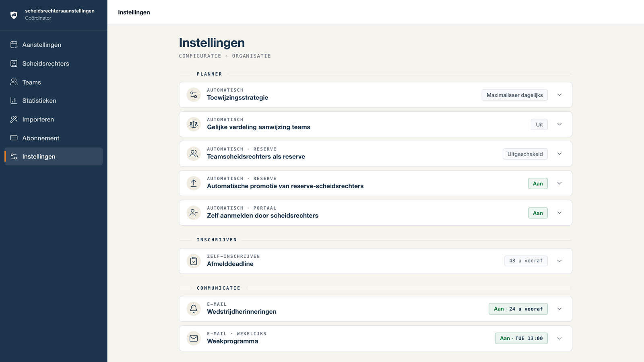Click the INSCHRIJVEN section label
The width and height of the screenshot is (644, 362).
(217, 240)
